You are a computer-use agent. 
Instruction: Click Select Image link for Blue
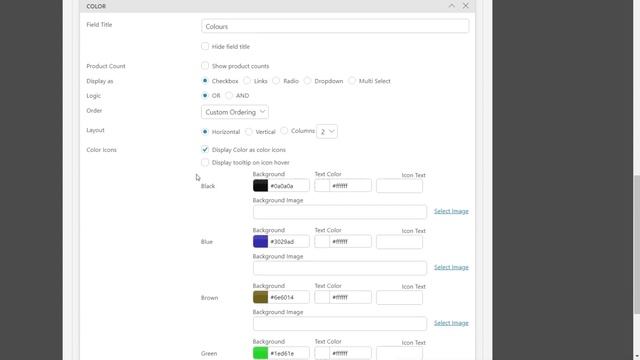[x=451, y=267]
